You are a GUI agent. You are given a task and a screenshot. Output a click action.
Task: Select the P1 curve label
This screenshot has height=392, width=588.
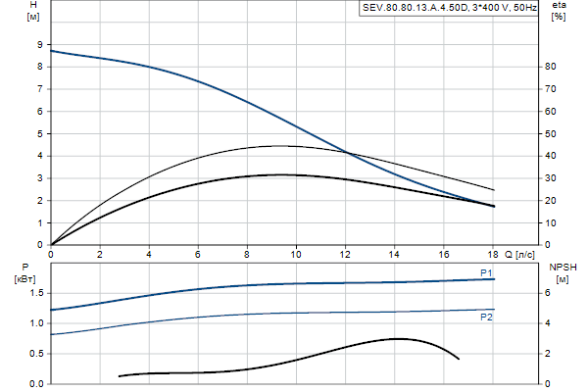pos(486,271)
